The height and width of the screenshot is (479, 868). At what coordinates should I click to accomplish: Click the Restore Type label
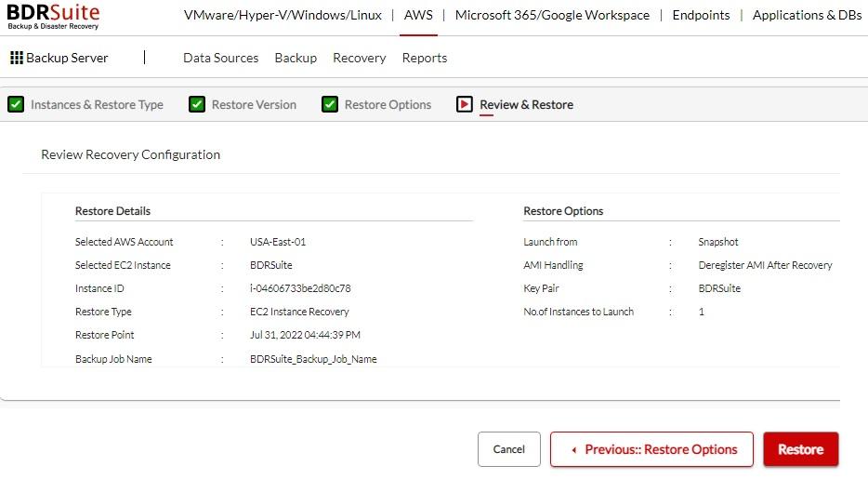[103, 312]
